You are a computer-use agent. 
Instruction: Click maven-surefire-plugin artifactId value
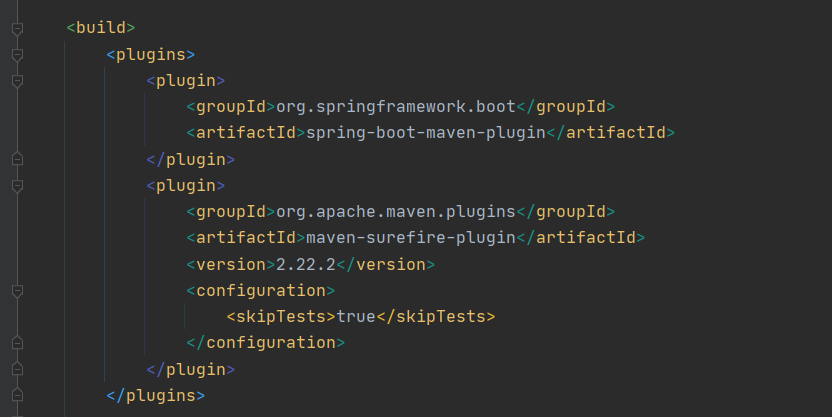pos(411,238)
